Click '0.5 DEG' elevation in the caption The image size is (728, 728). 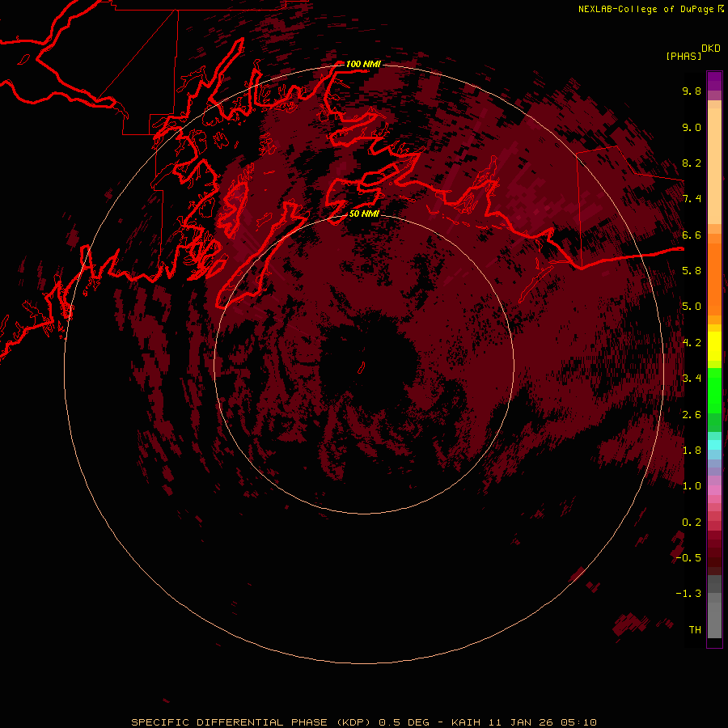click(x=404, y=722)
